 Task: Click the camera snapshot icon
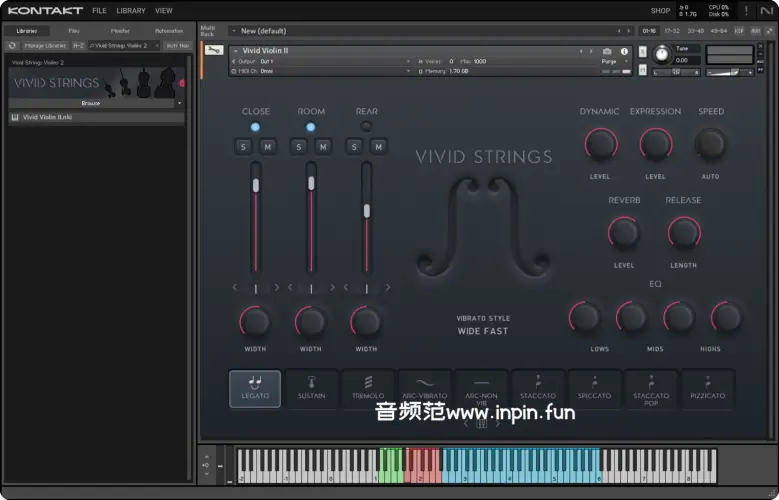pyautogui.click(x=607, y=50)
